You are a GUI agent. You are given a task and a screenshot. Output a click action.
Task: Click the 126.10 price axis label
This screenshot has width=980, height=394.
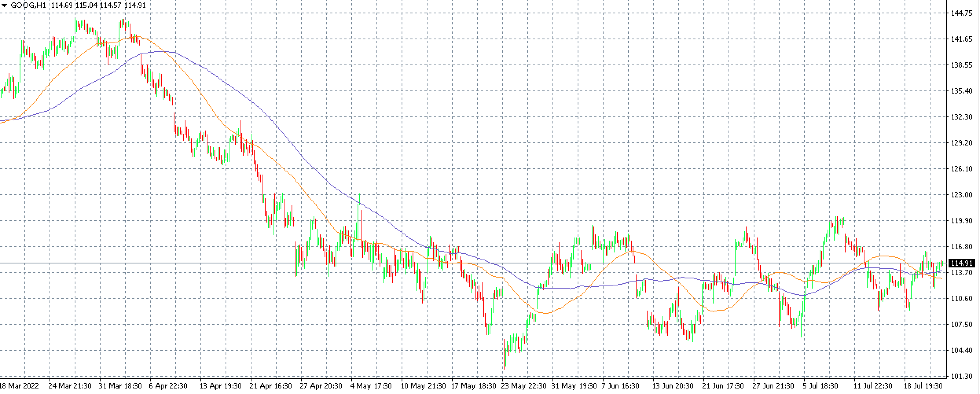[x=962, y=169]
